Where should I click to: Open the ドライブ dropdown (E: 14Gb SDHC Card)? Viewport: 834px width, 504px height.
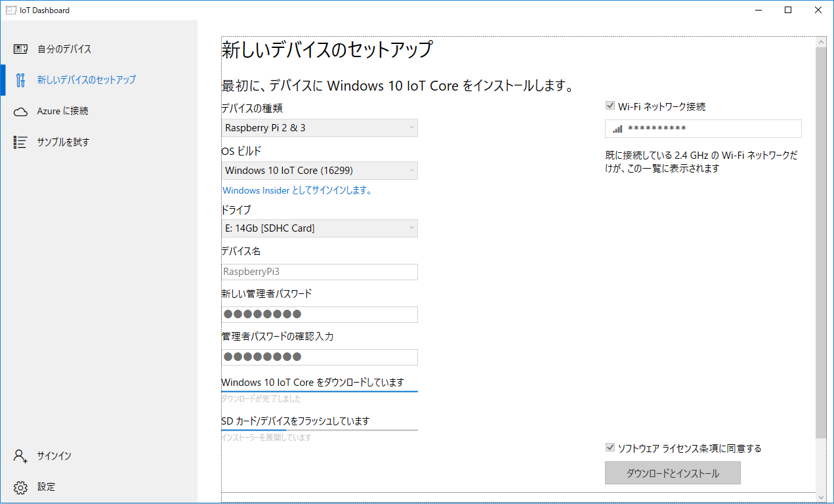(320, 228)
